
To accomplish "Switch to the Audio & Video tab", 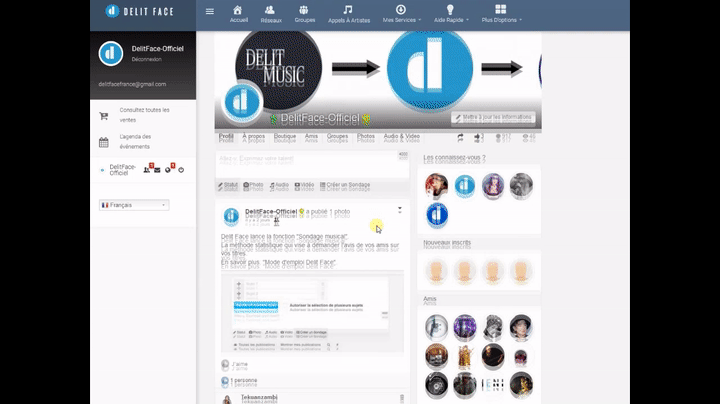I will tap(404, 138).
